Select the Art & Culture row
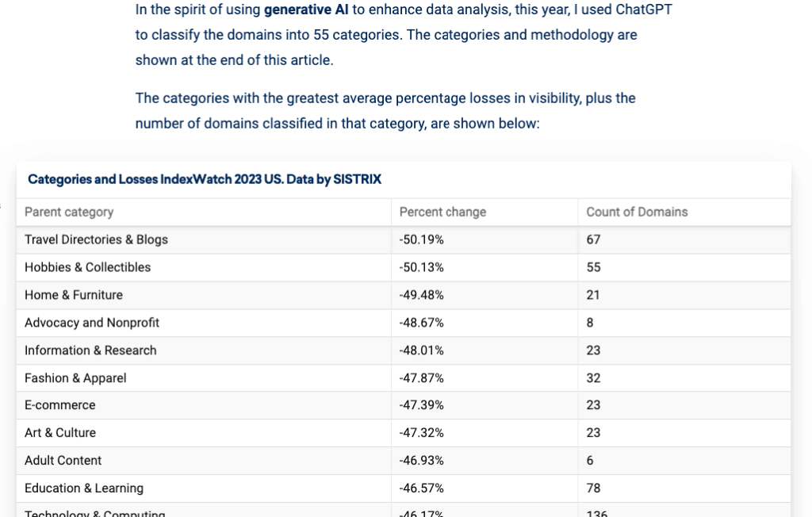 point(60,433)
